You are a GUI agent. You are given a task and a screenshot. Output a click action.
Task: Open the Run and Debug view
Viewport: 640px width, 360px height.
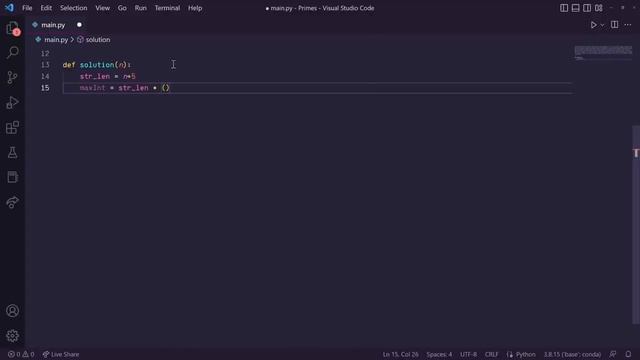pos(13,102)
